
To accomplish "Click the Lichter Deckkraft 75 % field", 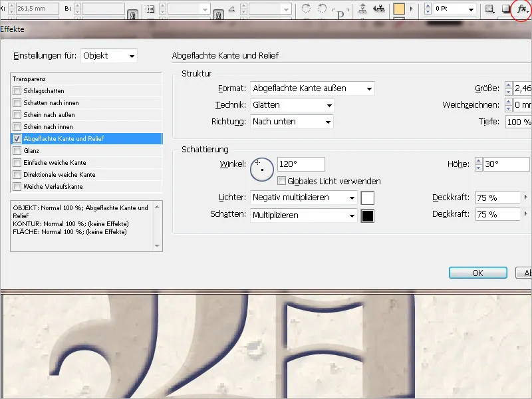I will coord(498,198).
